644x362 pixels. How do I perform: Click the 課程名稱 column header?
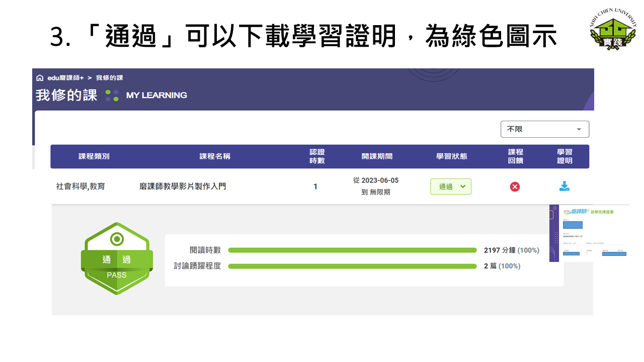pyautogui.click(x=215, y=156)
